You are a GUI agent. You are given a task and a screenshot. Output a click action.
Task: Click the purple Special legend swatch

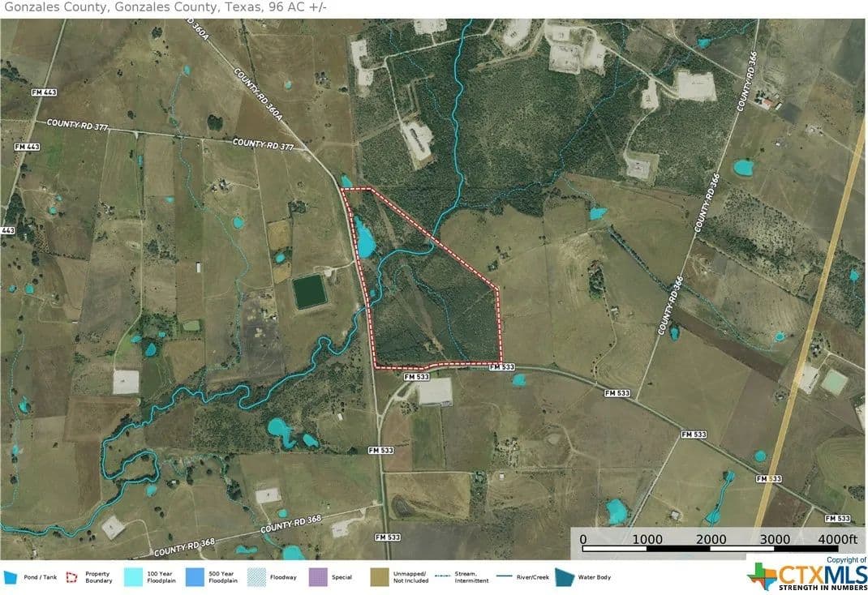(318, 577)
